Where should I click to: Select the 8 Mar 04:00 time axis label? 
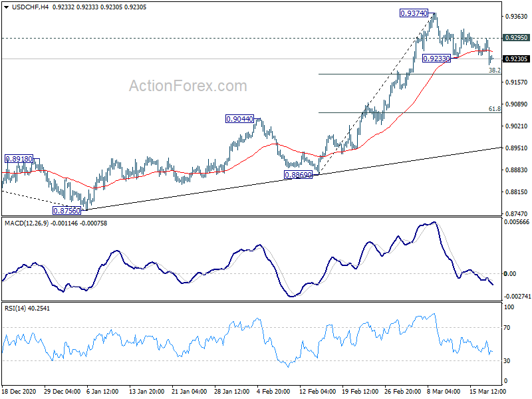tap(444, 391)
